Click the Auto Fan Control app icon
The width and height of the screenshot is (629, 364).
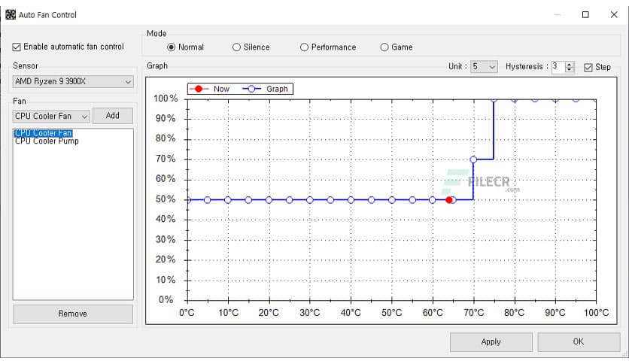(x=11, y=15)
